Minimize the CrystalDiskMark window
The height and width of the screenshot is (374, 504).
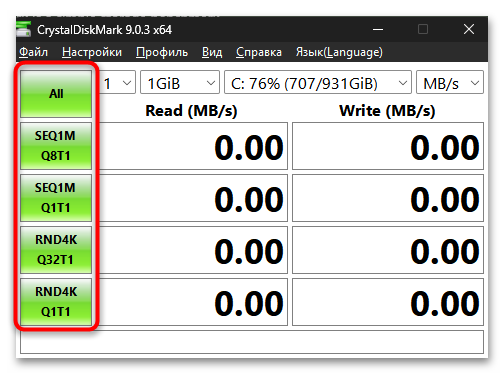(378, 30)
